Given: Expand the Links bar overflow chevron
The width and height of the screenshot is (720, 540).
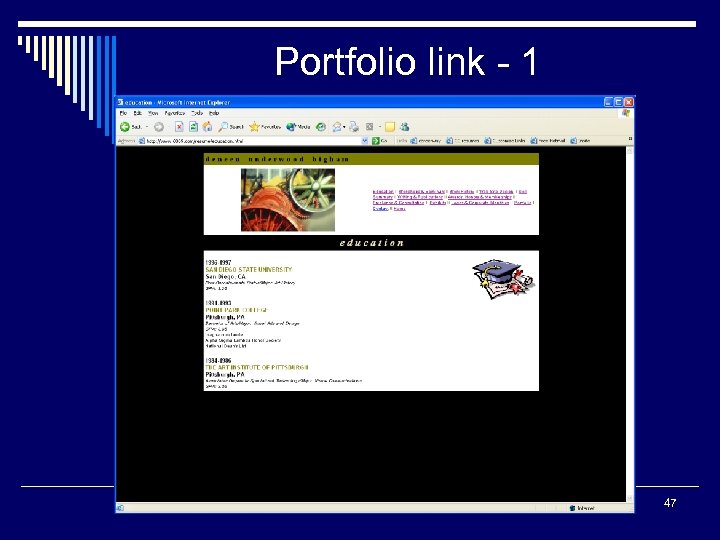Looking at the screenshot, I should pos(630,139).
